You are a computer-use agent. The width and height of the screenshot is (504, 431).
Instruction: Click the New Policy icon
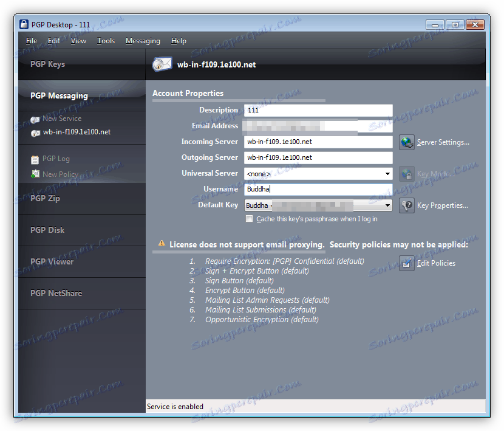click(x=35, y=174)
